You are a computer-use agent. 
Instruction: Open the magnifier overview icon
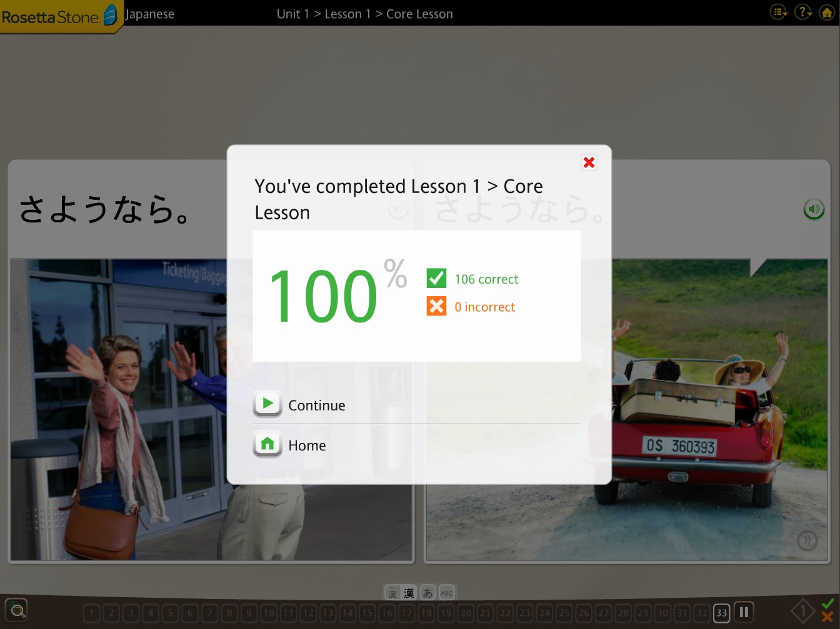(x=16, y=610)
